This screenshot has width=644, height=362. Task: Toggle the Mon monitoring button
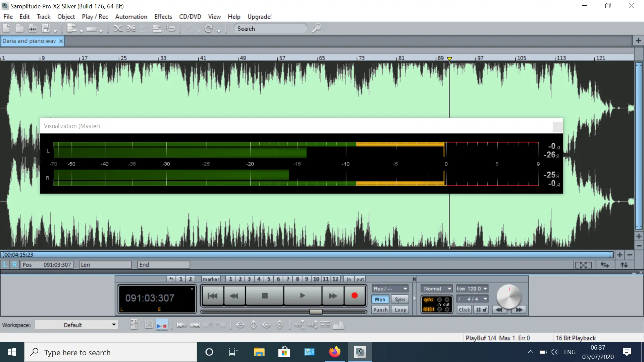(x=380, y=299)
